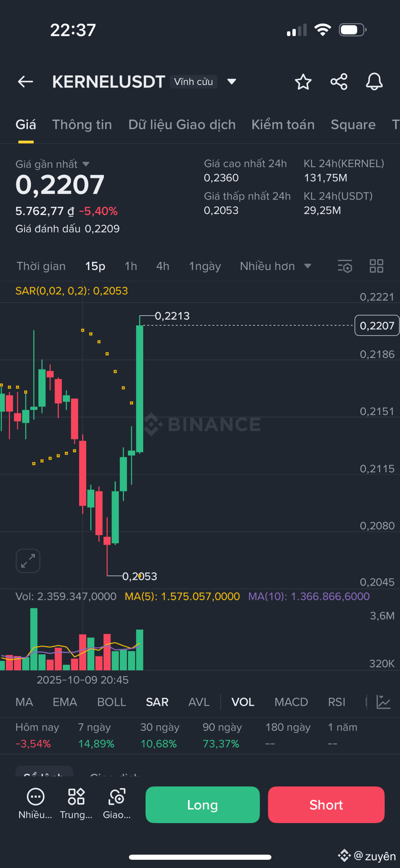This screenshot has width=400, height=868.
Task: Toggle the VOL indicator
Action: click(243, 702)
